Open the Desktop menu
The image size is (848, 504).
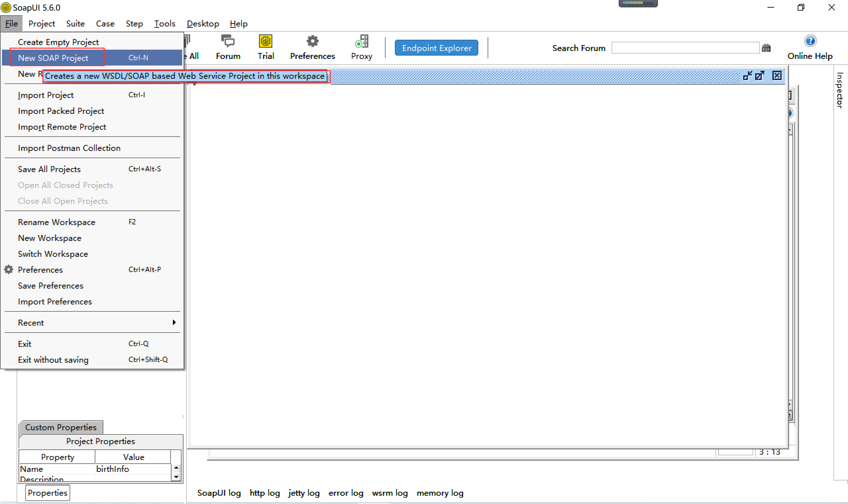click(203, 23)
